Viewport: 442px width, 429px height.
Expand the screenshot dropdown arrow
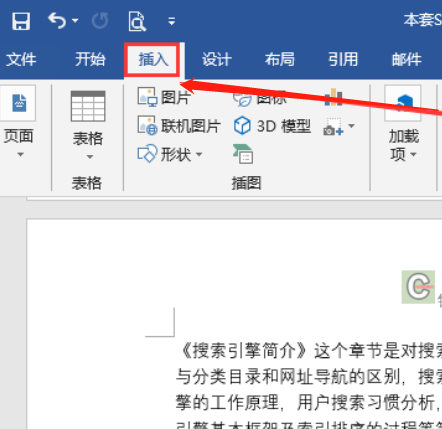[351, 126]
